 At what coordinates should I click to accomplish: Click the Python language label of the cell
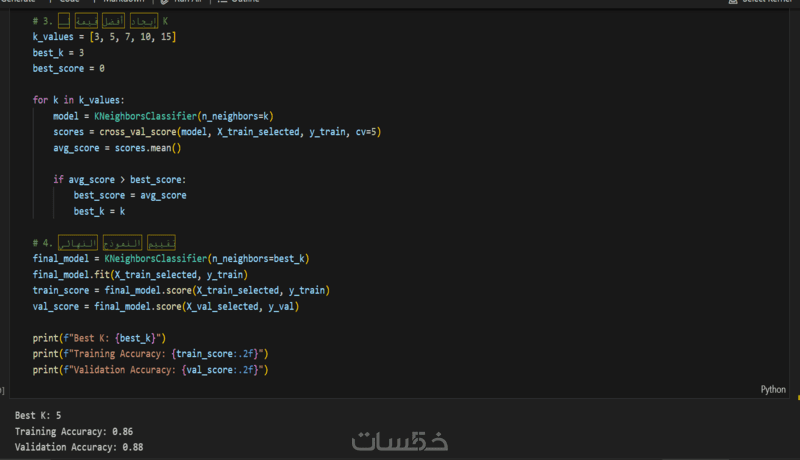[x=772, y=390]
